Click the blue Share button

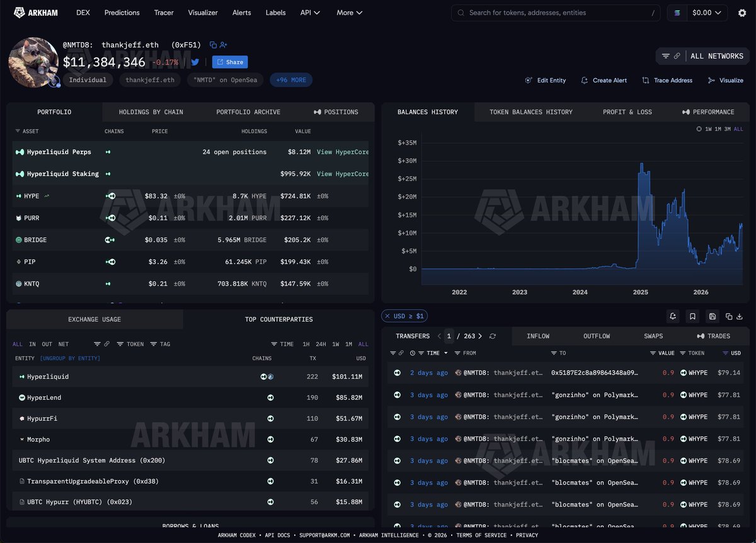pos(230,62)
